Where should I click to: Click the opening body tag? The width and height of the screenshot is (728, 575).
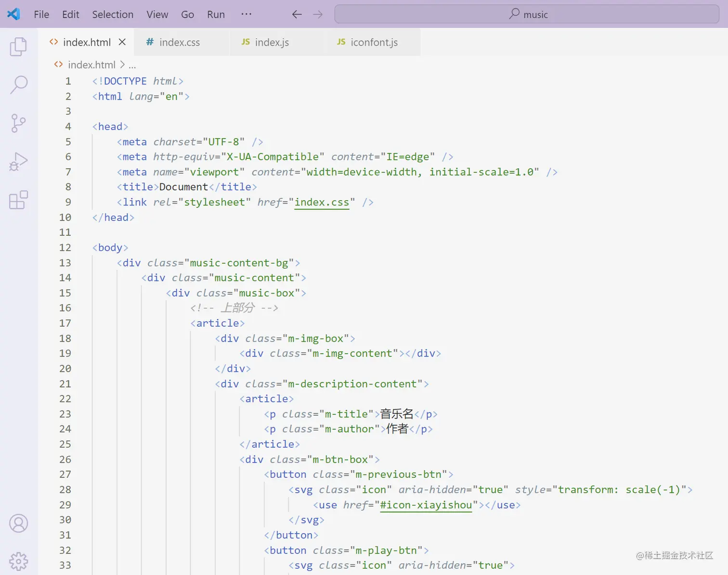[110, 247]
